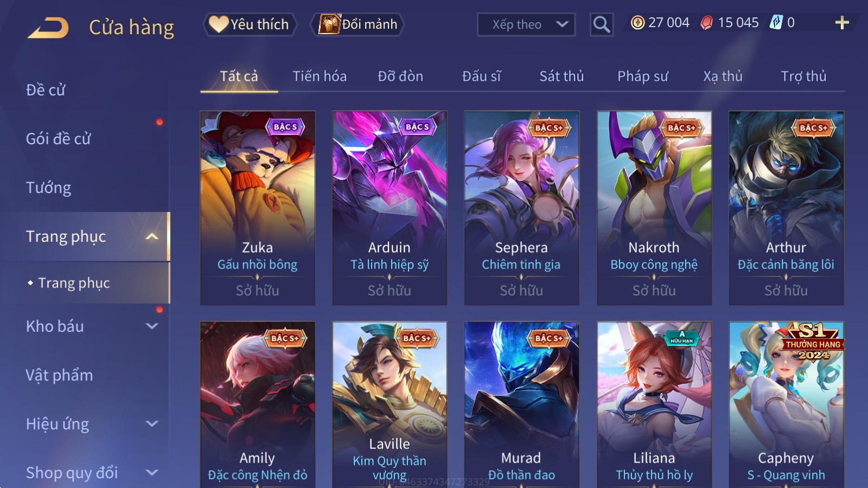This screenshot has width=868, height=488.
Task: Open Gói đề cử in sidebar
Action: coord(59,139)
